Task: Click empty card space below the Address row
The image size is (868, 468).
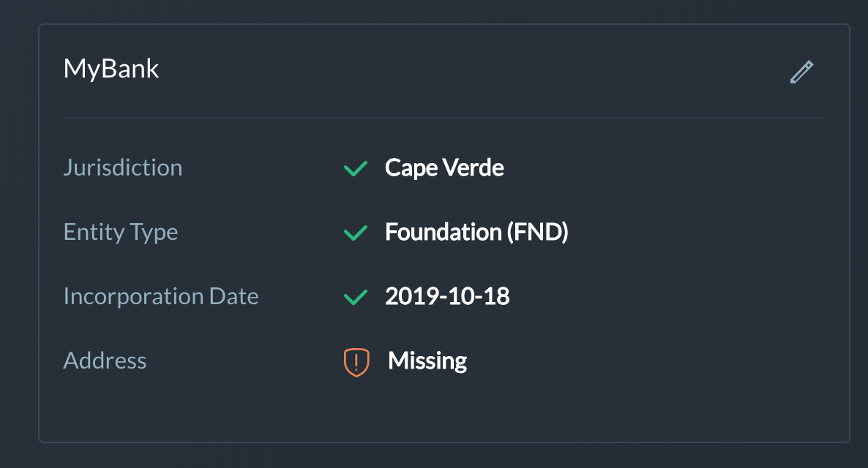Action: (444, 411)
